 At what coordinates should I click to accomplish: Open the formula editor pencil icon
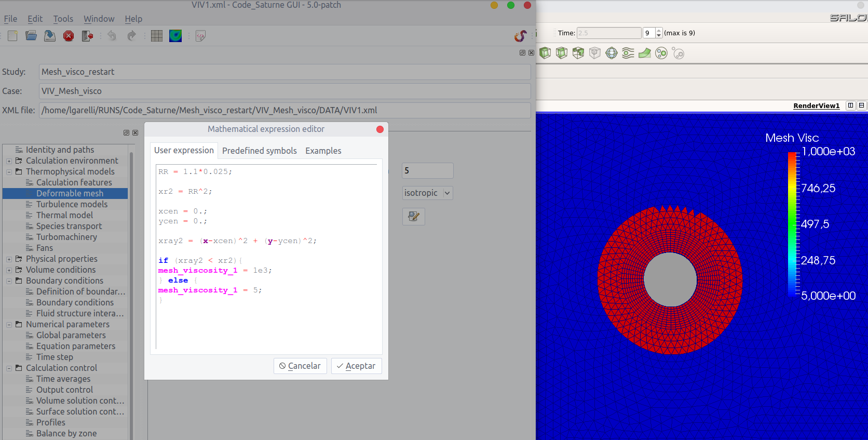click(x=414, y=216)
